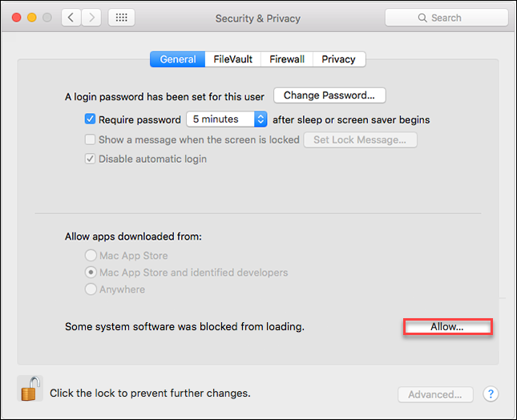Click the Advanced... button

pos(435,394)
